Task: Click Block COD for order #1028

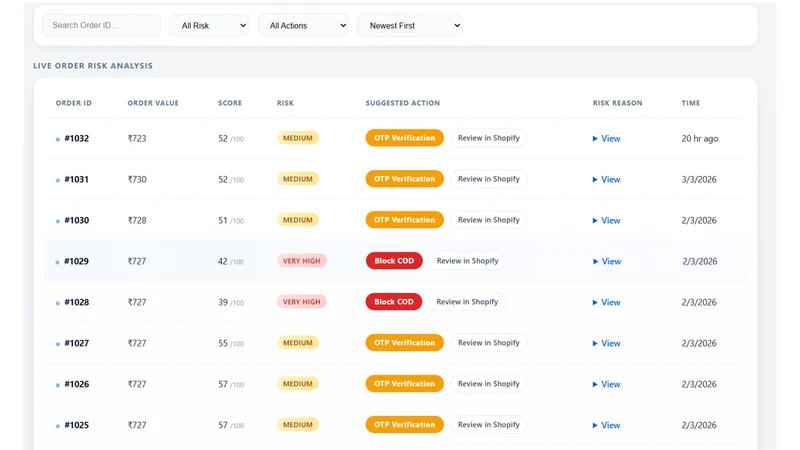Action: 394,302
